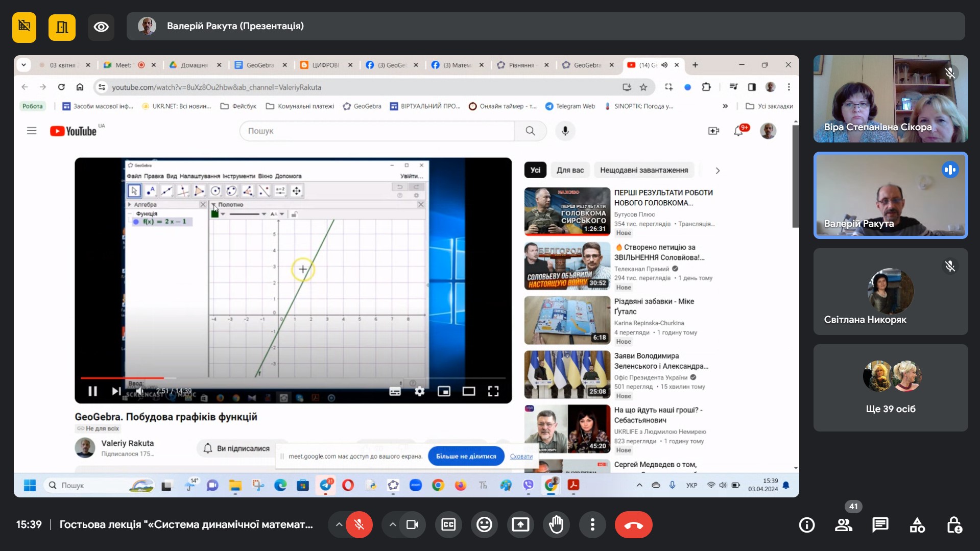Mute the YouTube player volume icon
Image resolution: width=980 pixels, height=551 pixels.
click(140, 391)
